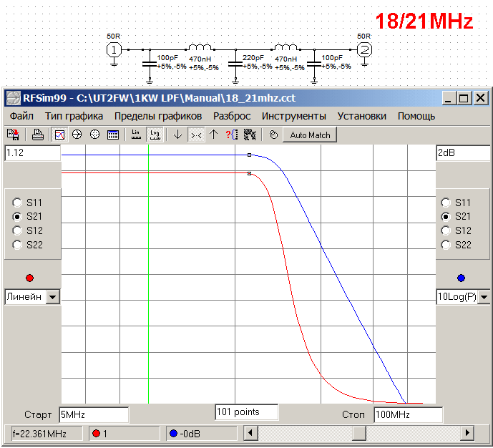Open the 10Log(P) scale dropdown

[484, 298]
